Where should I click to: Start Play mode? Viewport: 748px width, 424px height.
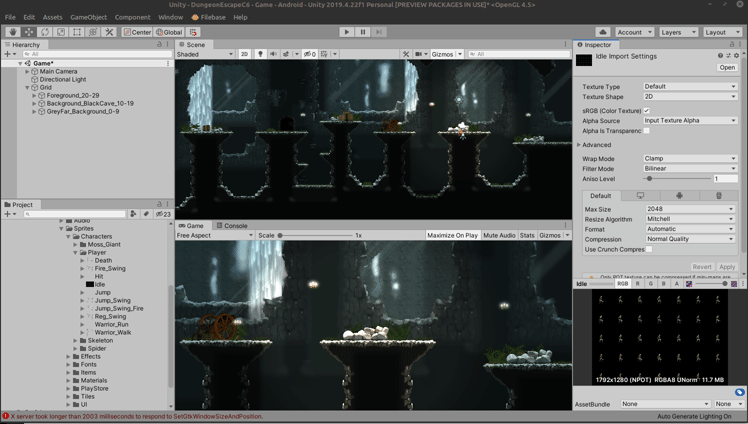347,32
